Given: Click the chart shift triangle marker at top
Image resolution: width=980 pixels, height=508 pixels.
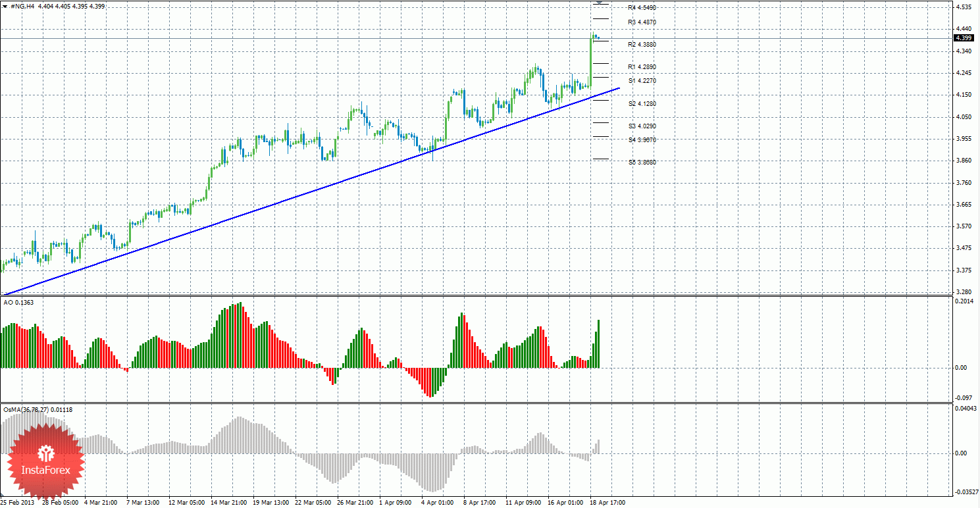Looking at the screenshot, I should click(599, 3).
